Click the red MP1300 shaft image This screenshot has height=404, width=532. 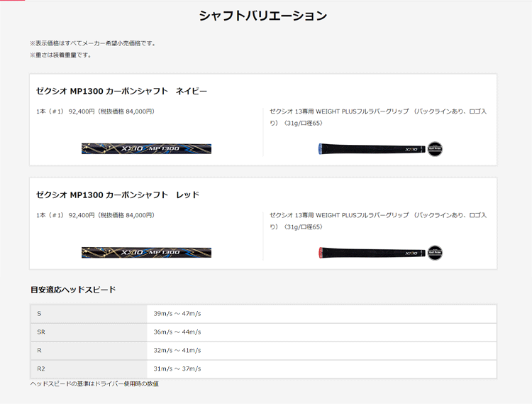point(146,253)
